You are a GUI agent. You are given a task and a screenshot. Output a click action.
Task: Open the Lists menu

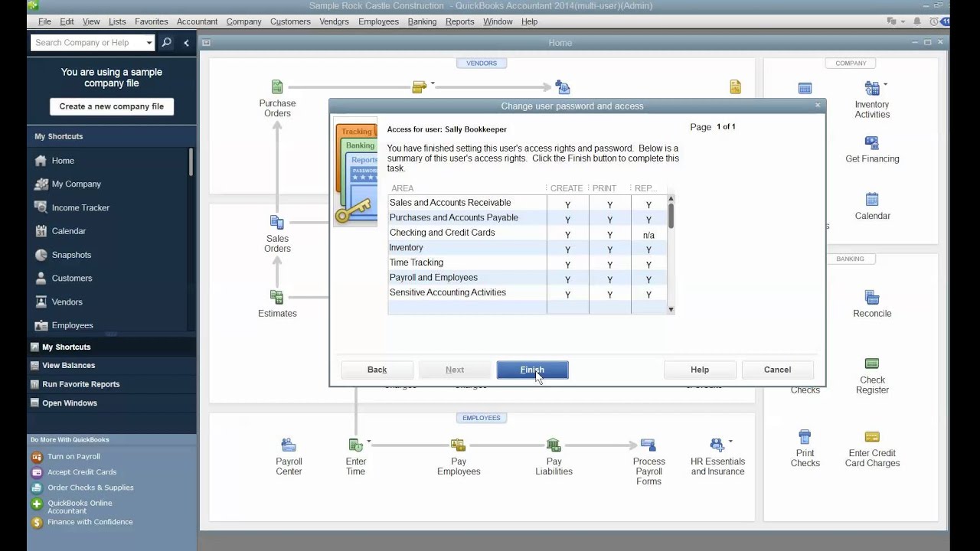117,21
